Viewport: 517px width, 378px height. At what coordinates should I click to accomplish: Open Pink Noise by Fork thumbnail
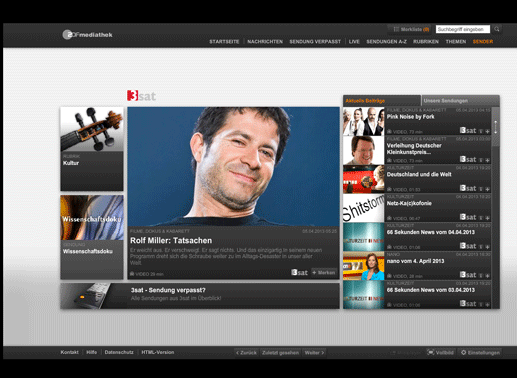pyautogui.click(x=364, y=121)
